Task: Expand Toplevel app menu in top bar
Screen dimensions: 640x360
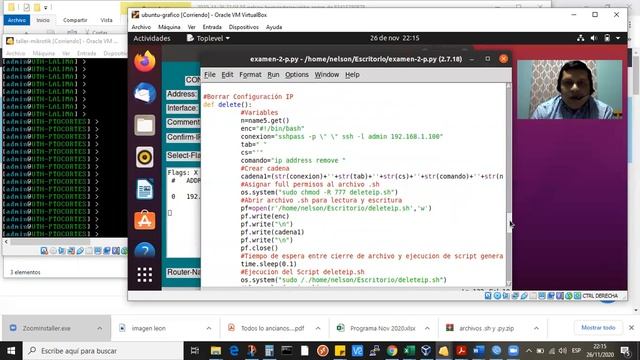Action: click(x=208, y=38)
